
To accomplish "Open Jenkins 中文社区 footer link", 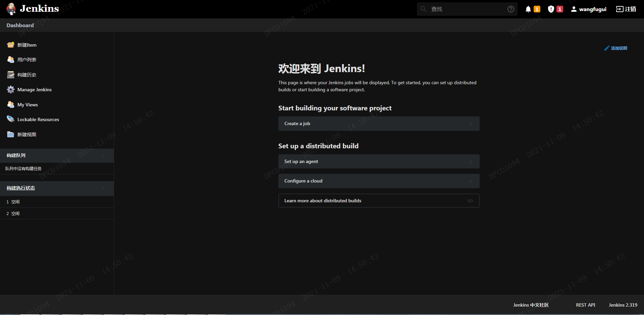I will (x=531, y=305).
